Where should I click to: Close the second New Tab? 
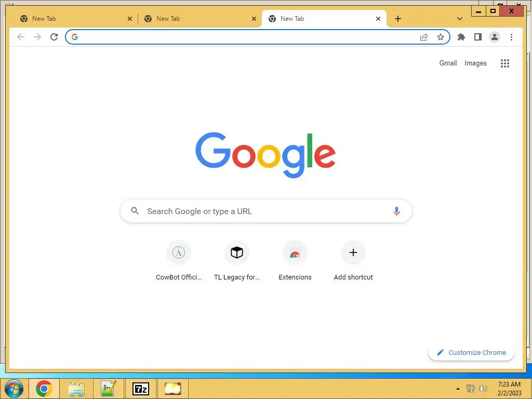(x=254, y=19)
